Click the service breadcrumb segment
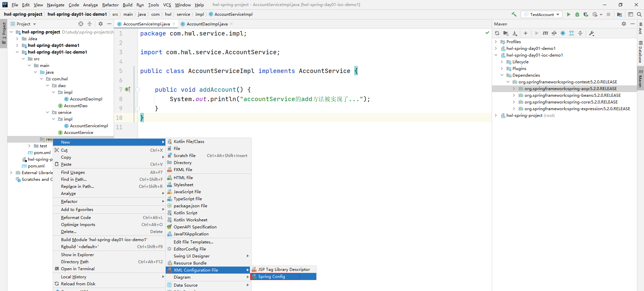The width and height of the screenshot is (644, 291). pos(183,14)
